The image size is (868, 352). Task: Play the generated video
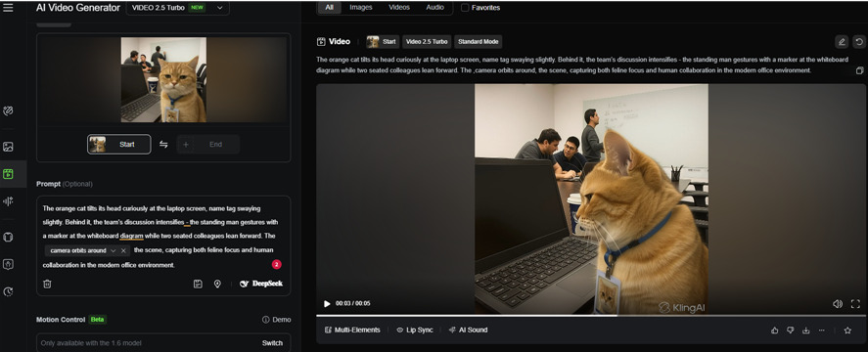click(x=327, y=304)
